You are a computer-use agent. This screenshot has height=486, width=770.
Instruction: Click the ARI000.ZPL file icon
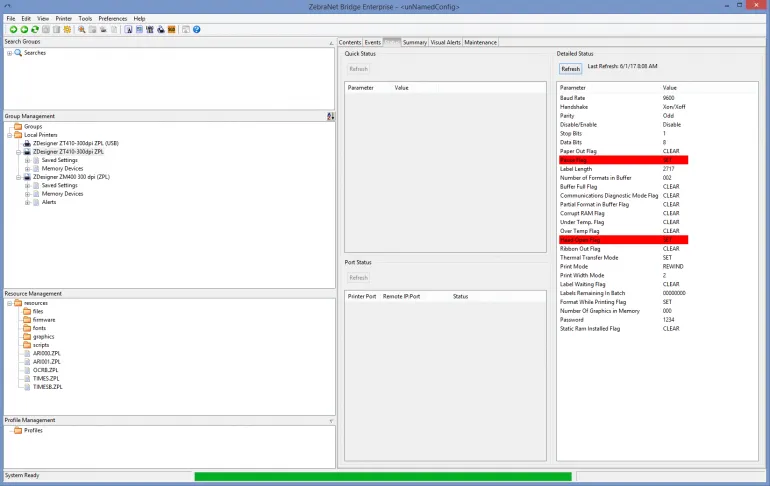coord(28,353)
